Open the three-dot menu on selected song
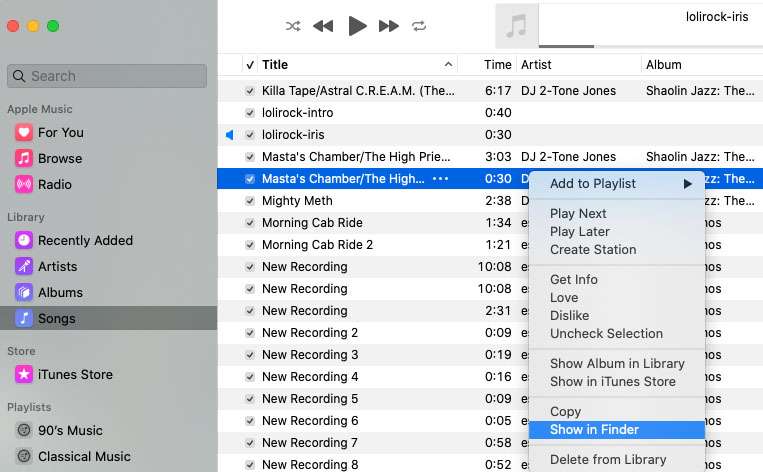 [440, 179]
